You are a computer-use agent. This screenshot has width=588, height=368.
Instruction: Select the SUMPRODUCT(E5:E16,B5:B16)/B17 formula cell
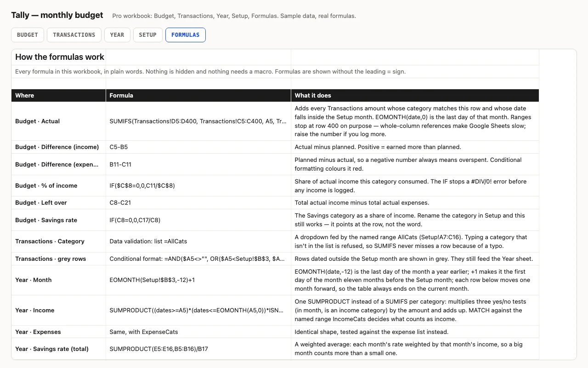tap(198, 349)
